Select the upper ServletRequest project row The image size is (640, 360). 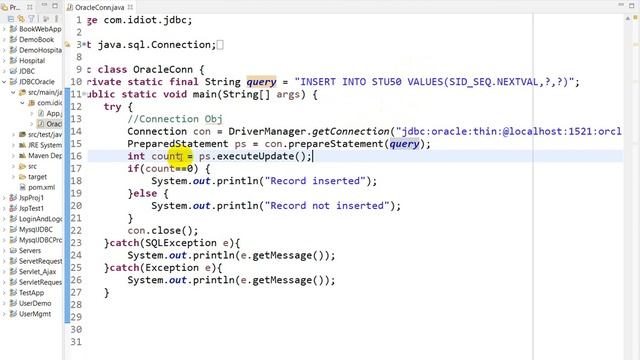coord(36,261)
